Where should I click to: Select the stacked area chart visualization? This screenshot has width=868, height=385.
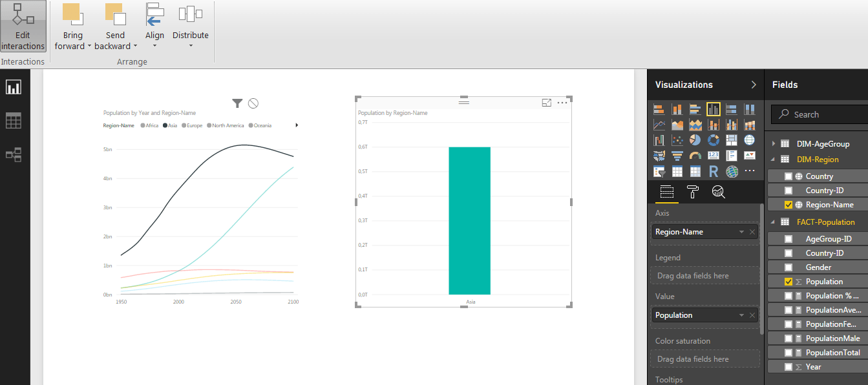695,125
